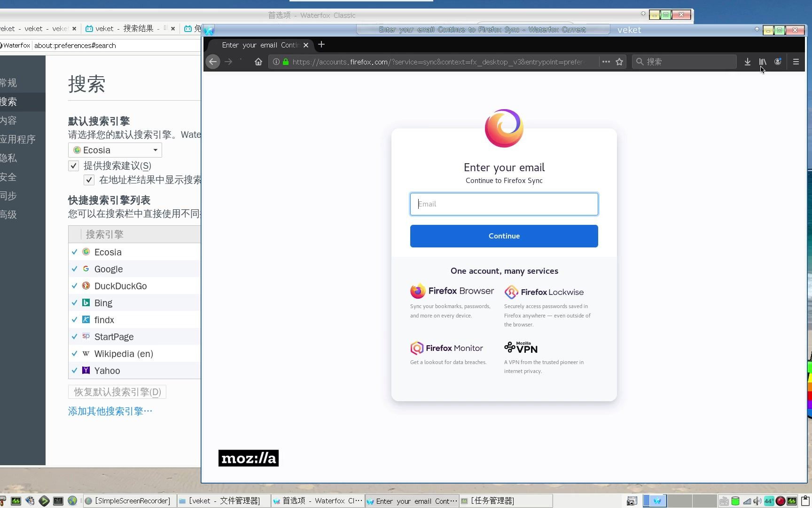Click the Firefox Monitor service logo
812x508 pixels.
[x=446, y=348]
